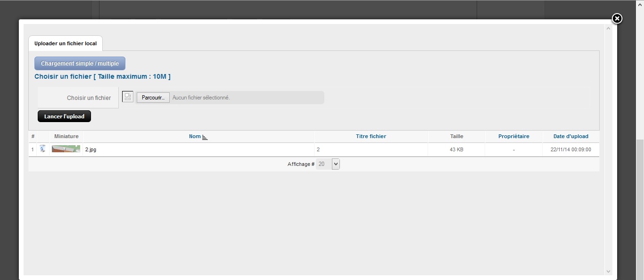Close the upload dialog with the X icon

[x=617, y=18]
